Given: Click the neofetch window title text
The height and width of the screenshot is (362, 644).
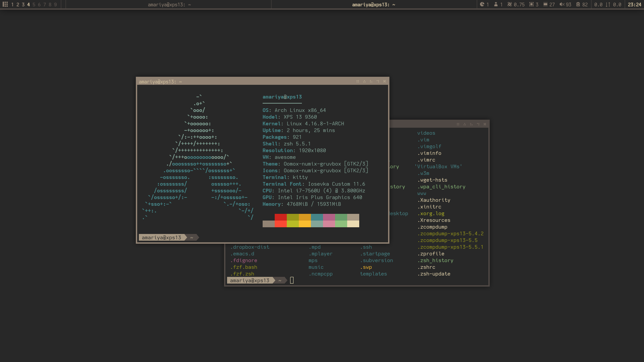Looking at the screenshot, I should 160,81.
